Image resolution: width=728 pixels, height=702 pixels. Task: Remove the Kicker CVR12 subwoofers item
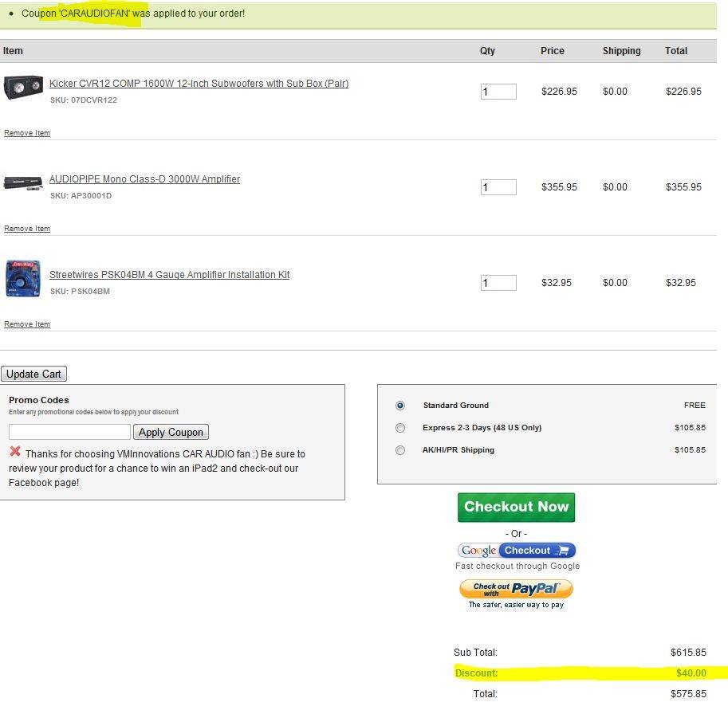27,133
